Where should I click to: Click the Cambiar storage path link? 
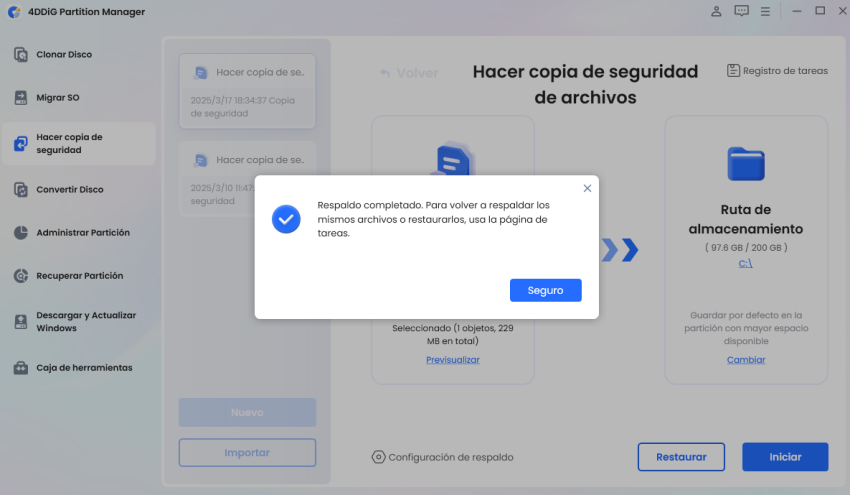click(746, 360)
